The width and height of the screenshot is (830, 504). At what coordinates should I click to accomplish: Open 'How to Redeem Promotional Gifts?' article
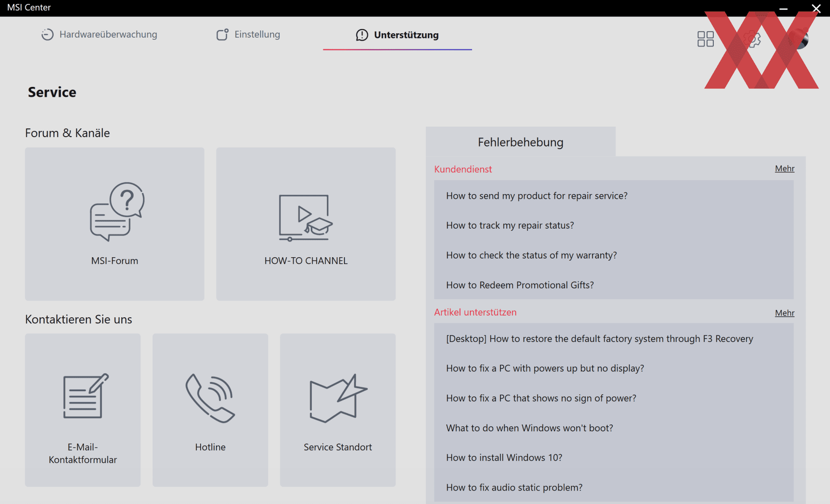coord(520,285)
